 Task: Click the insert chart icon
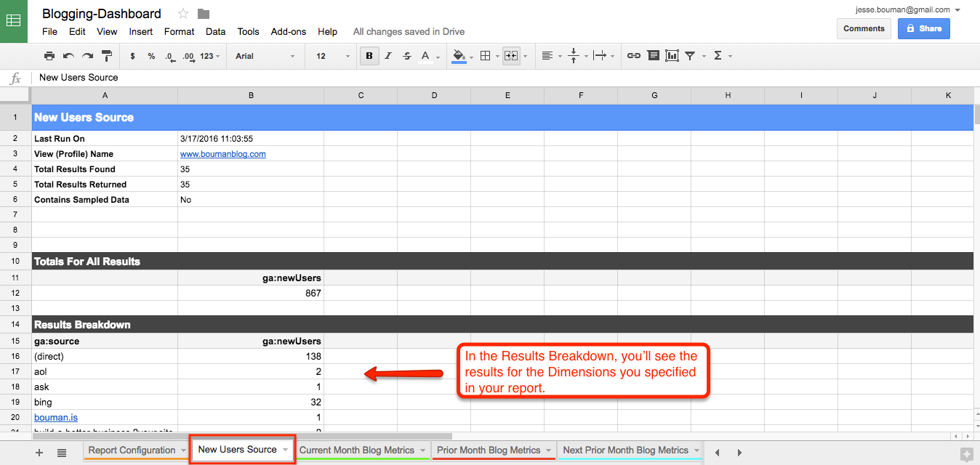[x=670, y=55]
